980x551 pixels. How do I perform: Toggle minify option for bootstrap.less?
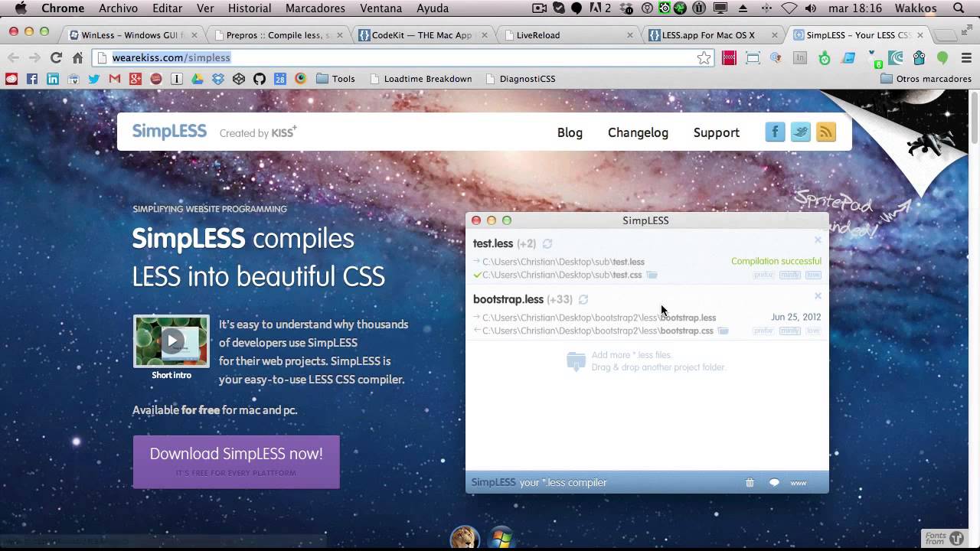coord(789,331)
